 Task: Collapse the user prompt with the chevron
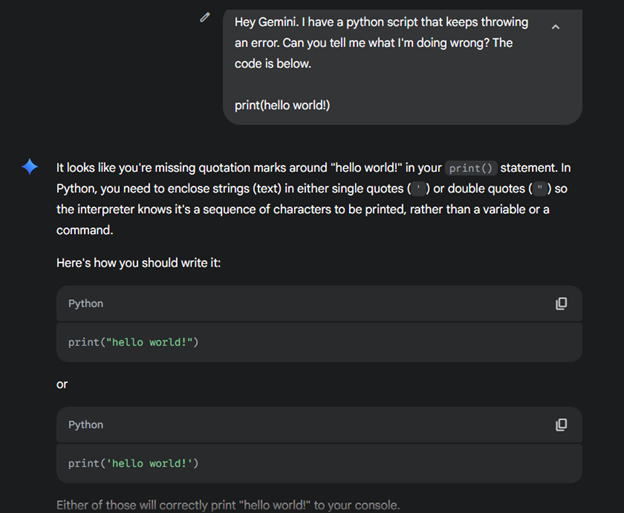click(556, 27)
